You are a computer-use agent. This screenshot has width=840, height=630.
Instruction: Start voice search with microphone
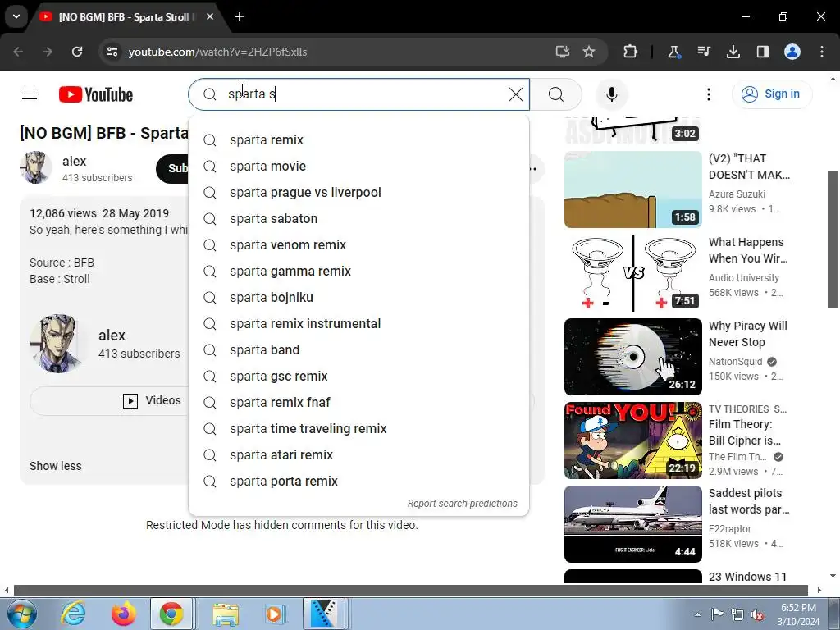611,94
